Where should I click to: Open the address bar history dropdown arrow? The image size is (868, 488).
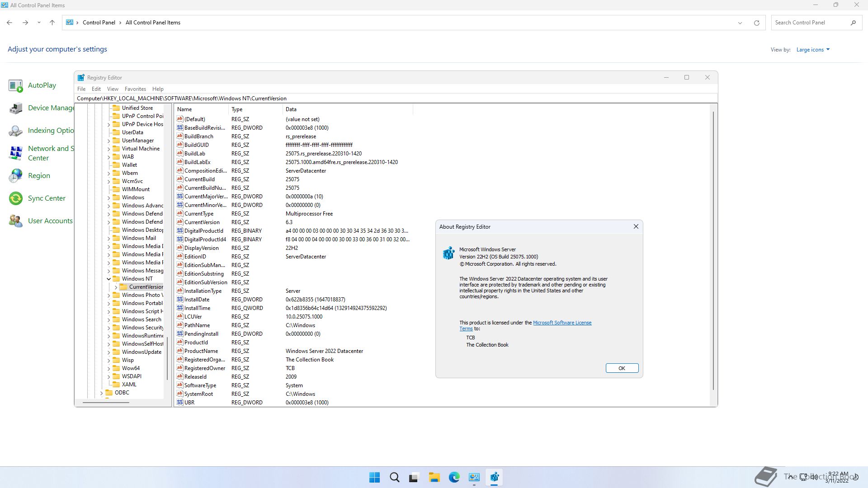click(740, 23)
